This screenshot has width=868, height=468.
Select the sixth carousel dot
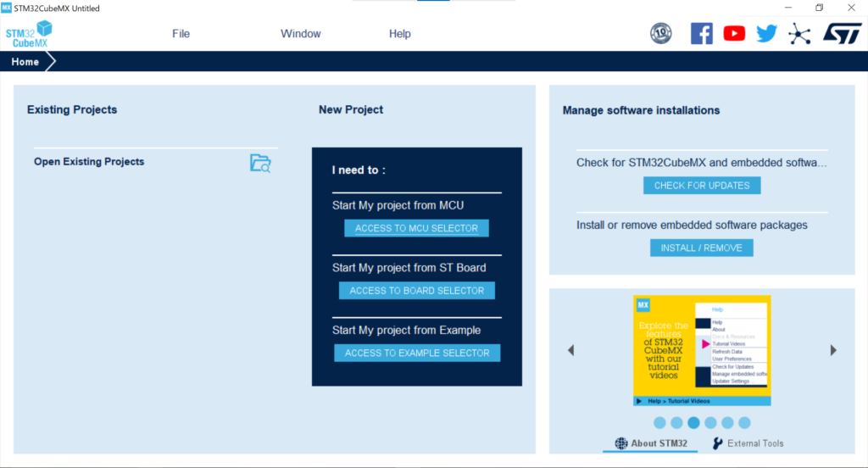point(744,422)
